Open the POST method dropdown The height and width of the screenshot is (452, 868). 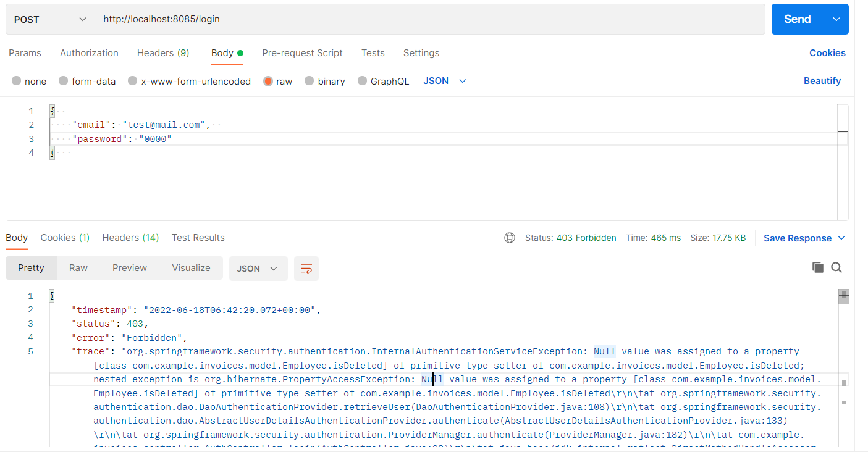click(x=50, y=19)
